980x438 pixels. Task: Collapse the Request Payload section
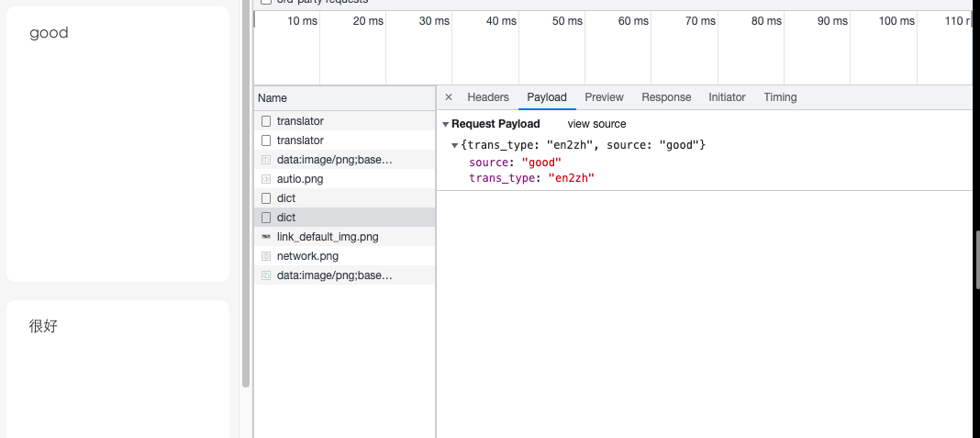pyautogui.click(x=445, y=124)
